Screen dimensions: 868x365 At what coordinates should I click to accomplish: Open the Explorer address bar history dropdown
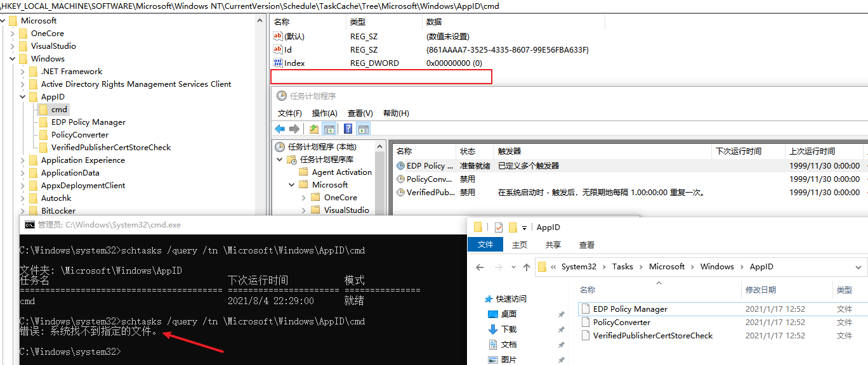point(858,267)
